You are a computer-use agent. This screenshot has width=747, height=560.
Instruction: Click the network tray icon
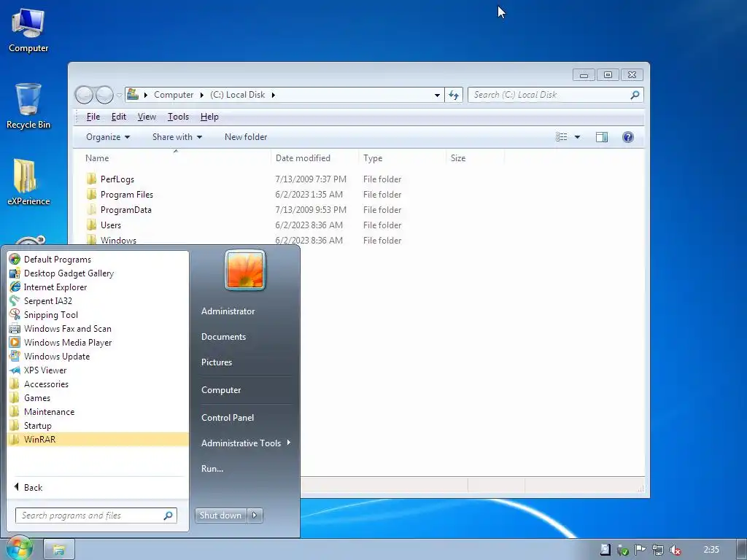point(658,550)
